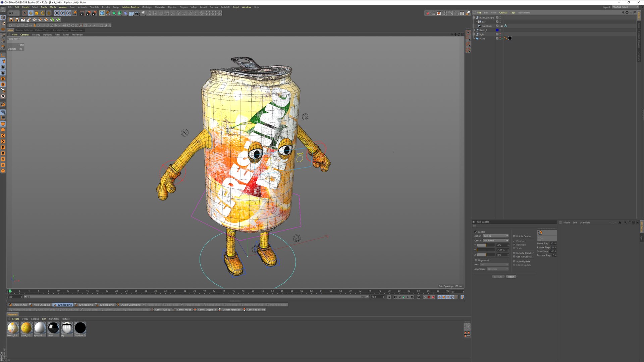Click the Z axis percentage slider
The width and height of the screenshot is (644, 362).
click(x=486, y=255)
